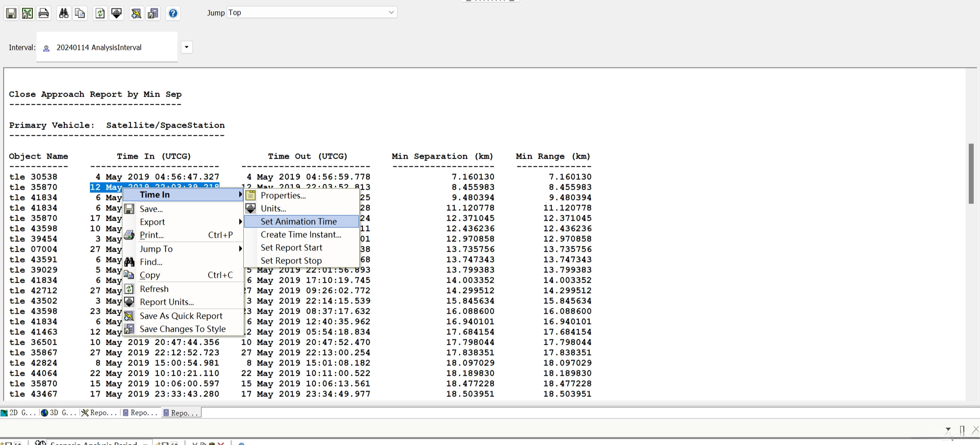Screen dimensions: 980x445
Task: Click Min Separation value 18.189830 for tle 44064
Action: click(x=470, y=374)
